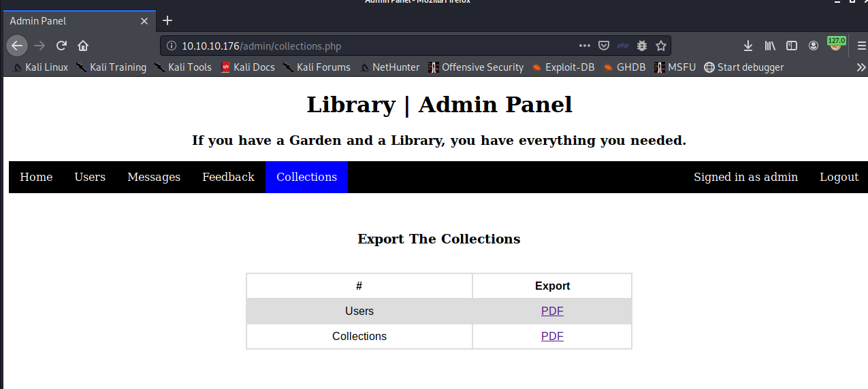Image resolution: width=868 pixels, height=389 pixels.
Task: Click the php extension icon in address bar
Action: (x=622, y=46)
